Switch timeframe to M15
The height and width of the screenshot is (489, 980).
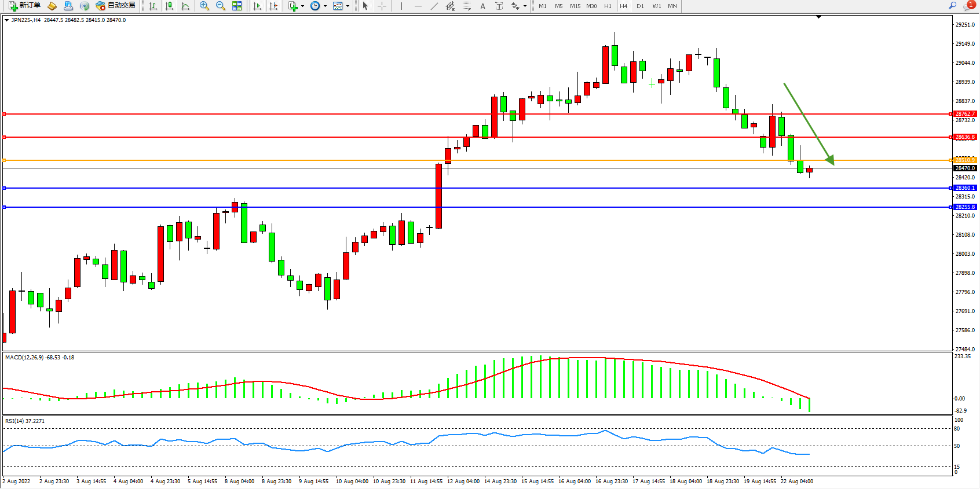point(575,6)
